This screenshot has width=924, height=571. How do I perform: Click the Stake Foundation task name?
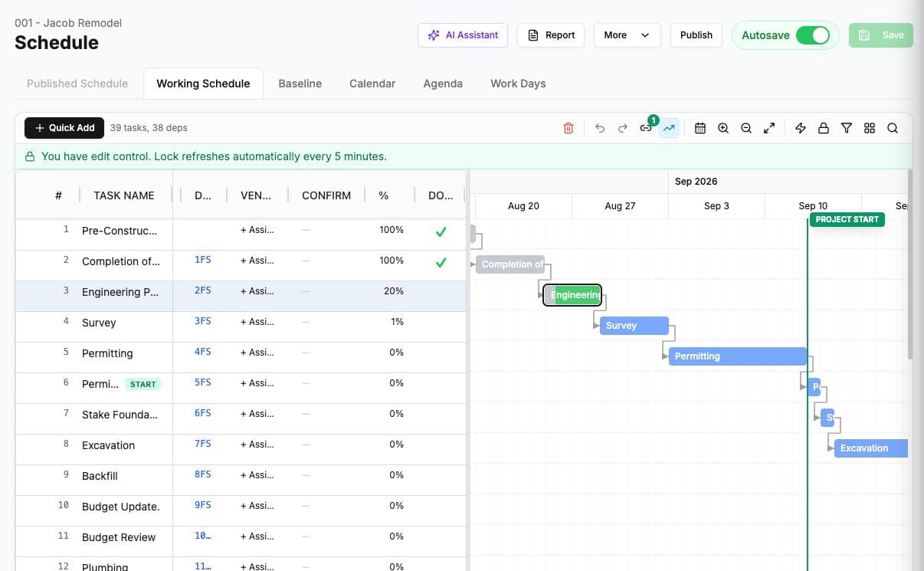coord(120,415)
